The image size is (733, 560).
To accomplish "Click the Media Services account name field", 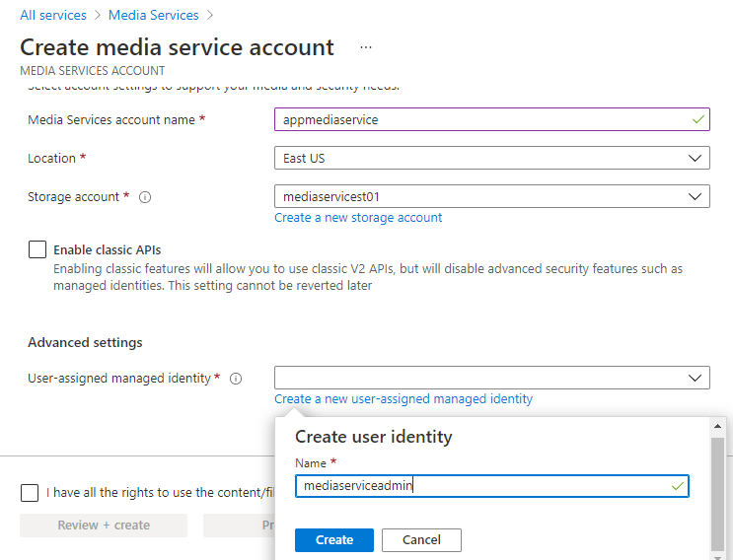I will tap(491, 119).
